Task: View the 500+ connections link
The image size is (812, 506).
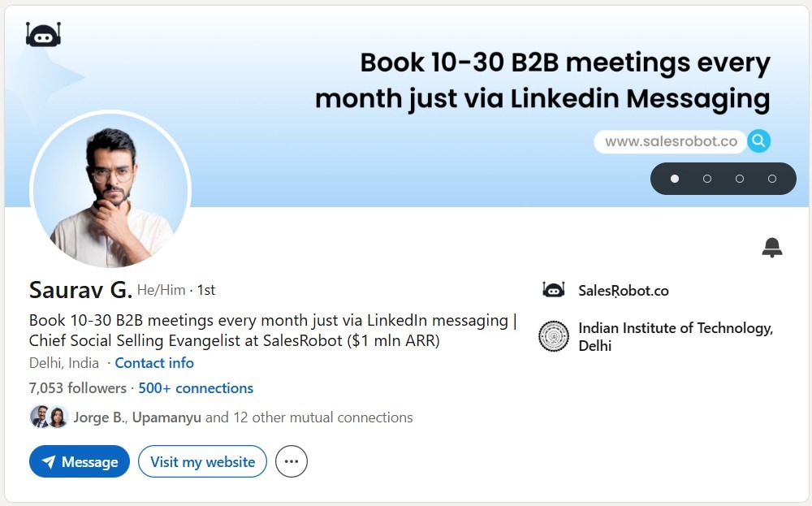Action: coord(196,388)
